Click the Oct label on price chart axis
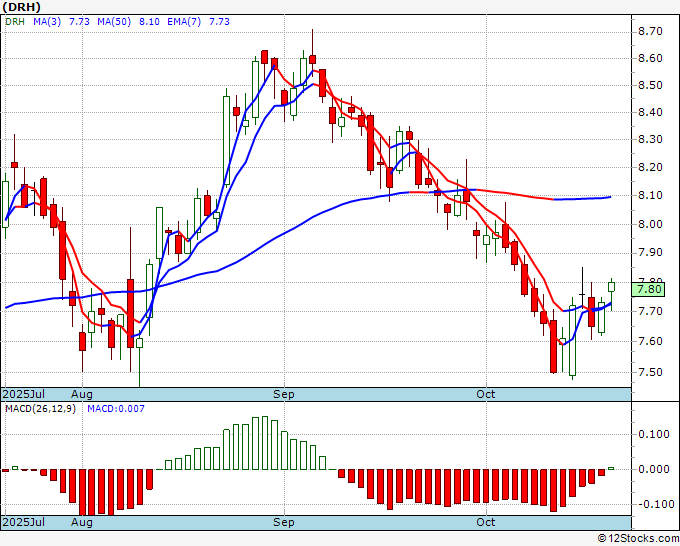 pos(486,394)
